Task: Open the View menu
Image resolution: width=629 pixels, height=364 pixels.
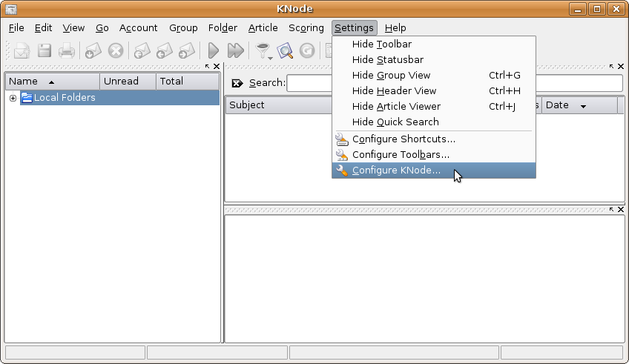Action: (74, 28)
